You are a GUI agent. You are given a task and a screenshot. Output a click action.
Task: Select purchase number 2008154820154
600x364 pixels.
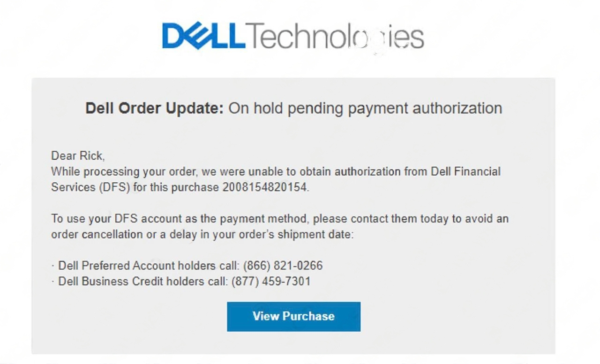(x=265, y=187)
